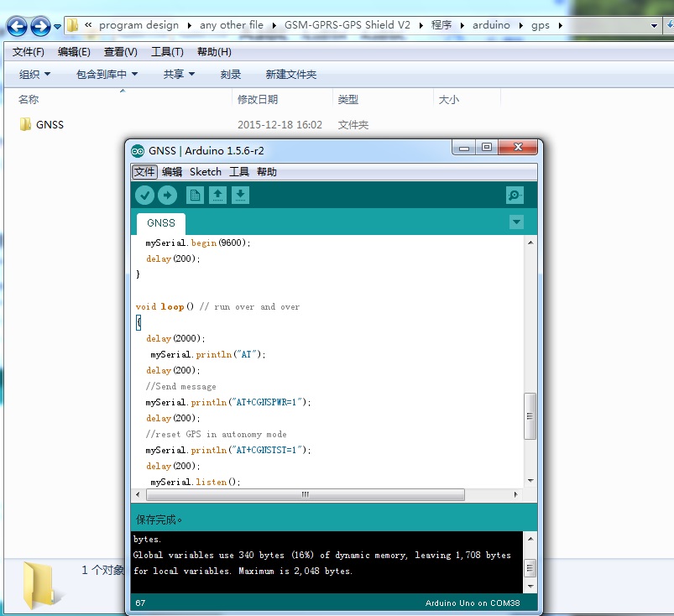The width and height of the screenshot is (674, 616).
Task: Click the void loop() code line
Action: (x=217, y=306)
